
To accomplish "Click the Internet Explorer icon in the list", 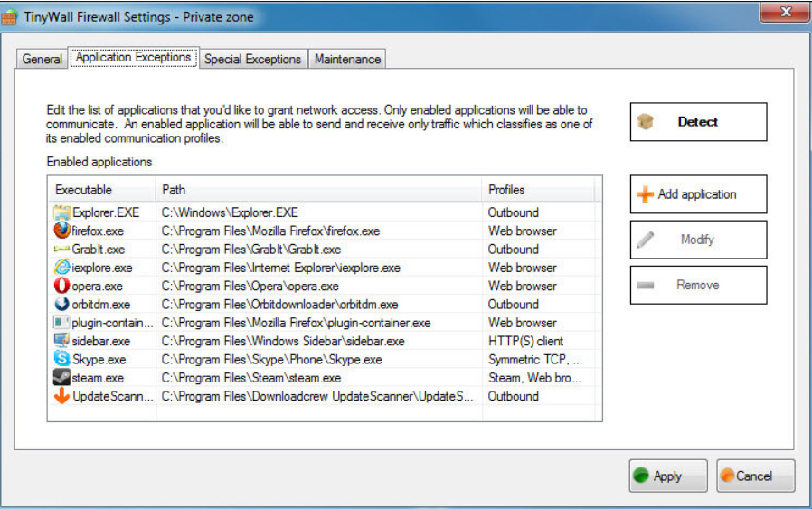I will [x=61, y=268].
